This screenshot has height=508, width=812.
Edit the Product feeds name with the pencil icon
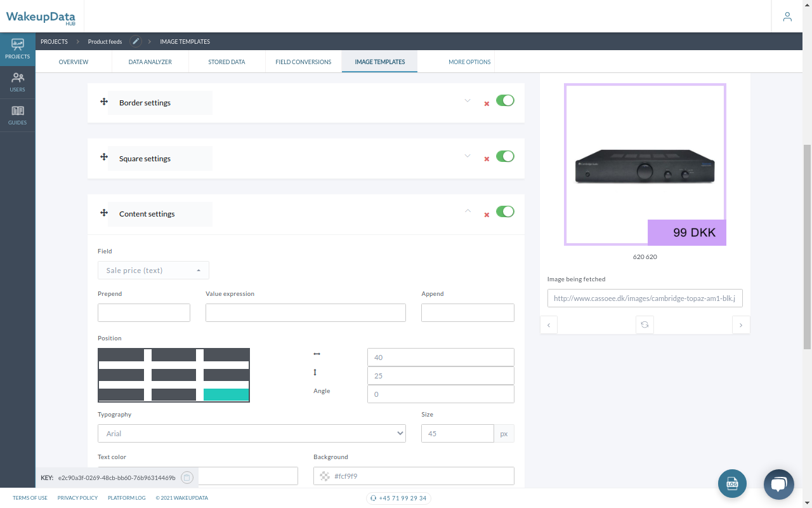coord(135,41)
